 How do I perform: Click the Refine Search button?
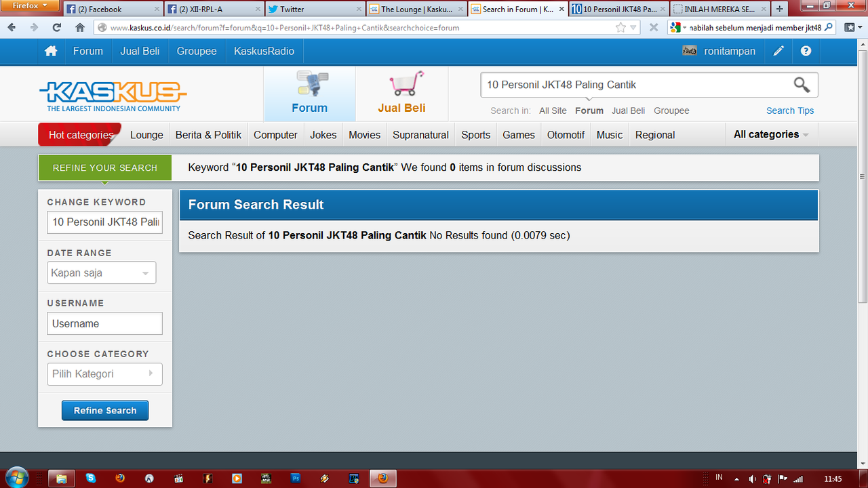105,411
